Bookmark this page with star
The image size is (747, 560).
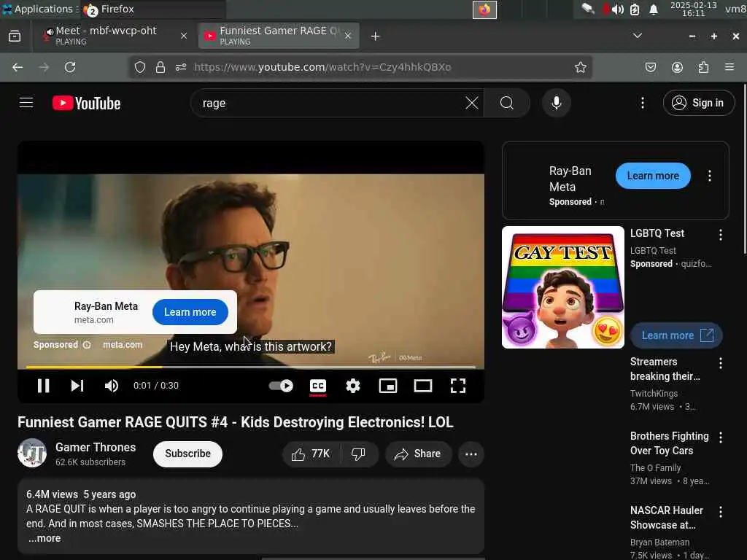580,67
